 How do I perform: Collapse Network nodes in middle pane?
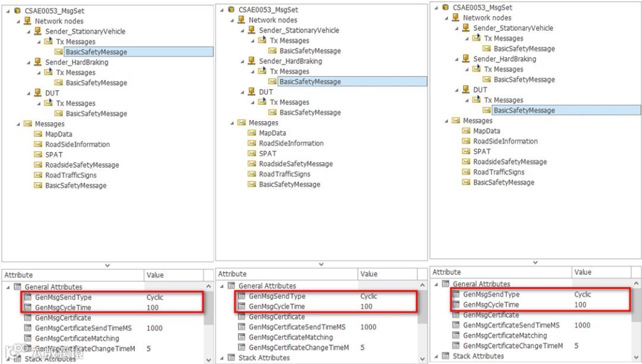click(x=232, y=20)
